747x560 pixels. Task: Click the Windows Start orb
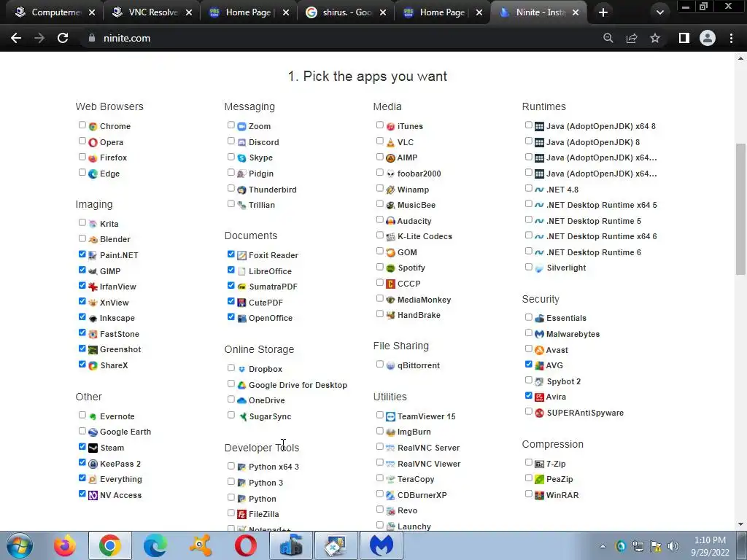(x=20, y=545)
